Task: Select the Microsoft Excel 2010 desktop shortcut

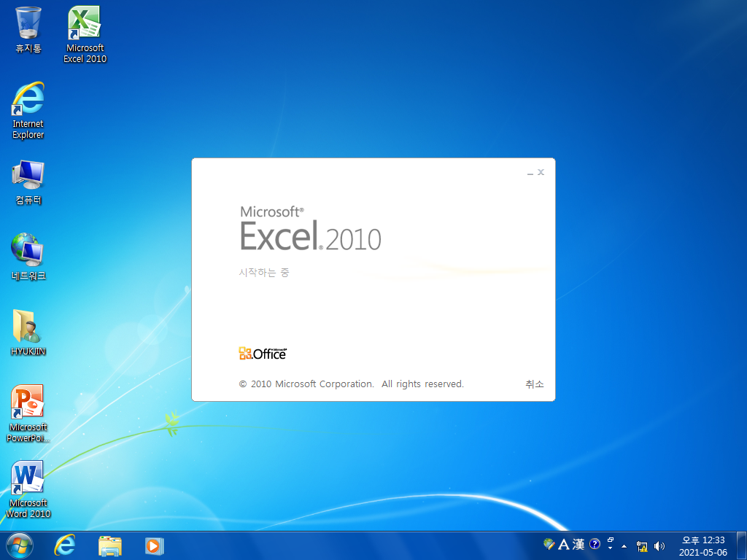Action: (x=85, y=34)
